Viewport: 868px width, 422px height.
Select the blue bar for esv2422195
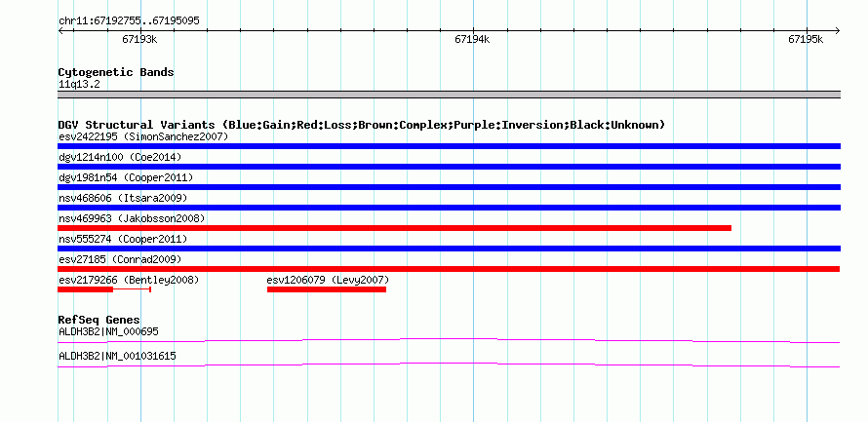click(449, 146)
